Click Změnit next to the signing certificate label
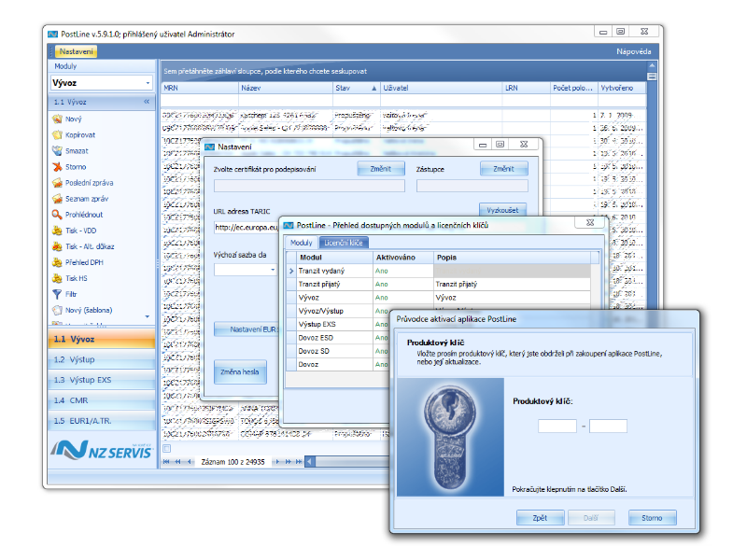 click(381, 169)
